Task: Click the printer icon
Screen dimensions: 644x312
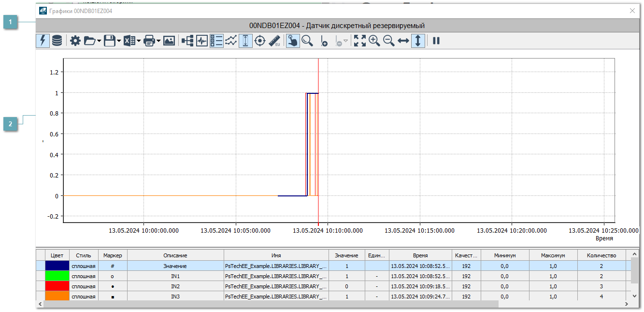Action: click(149, 41)
